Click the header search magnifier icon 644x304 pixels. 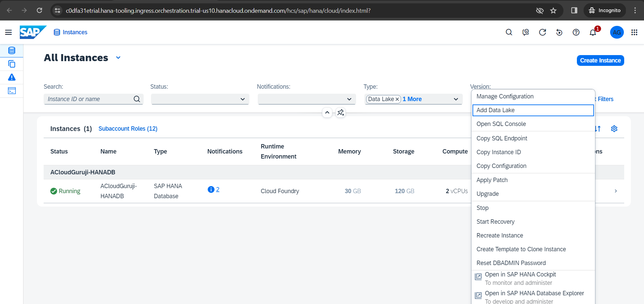click(509, 32)
